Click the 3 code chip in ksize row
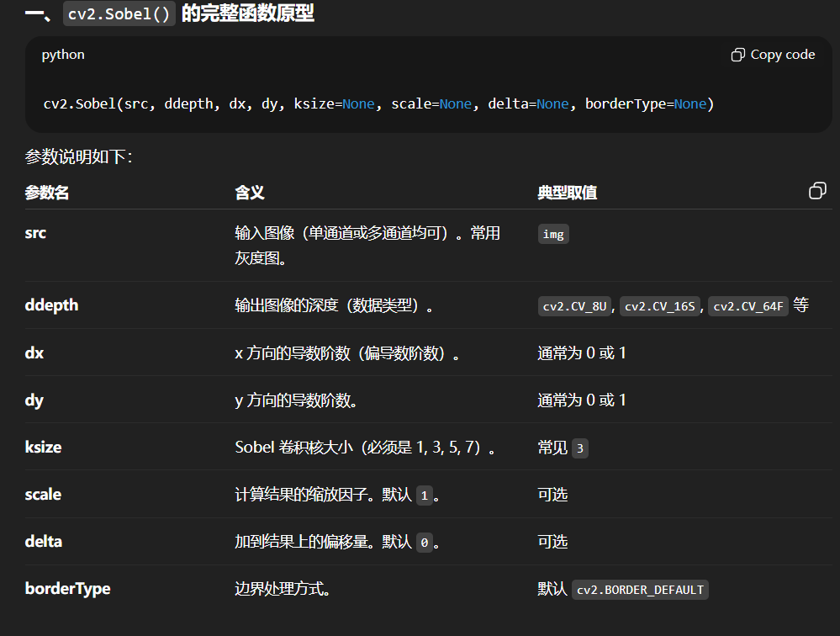840x636 pixels. coord(579,448)
